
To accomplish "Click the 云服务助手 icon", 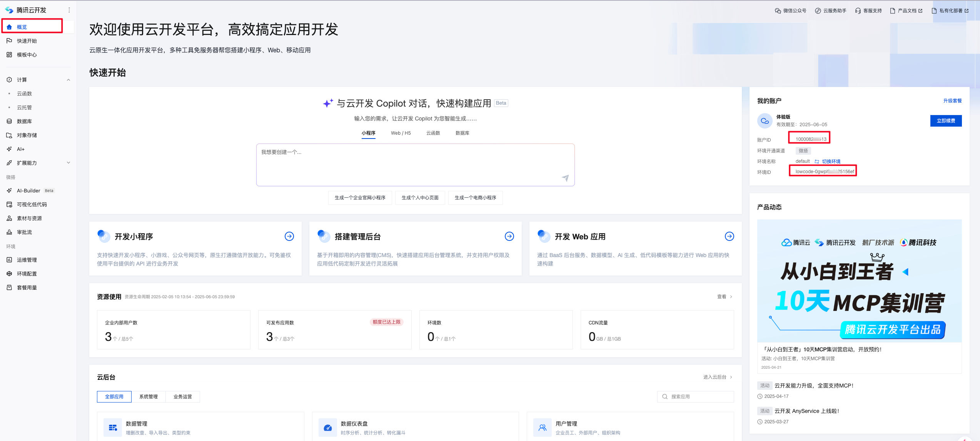I will coord(818,11).
